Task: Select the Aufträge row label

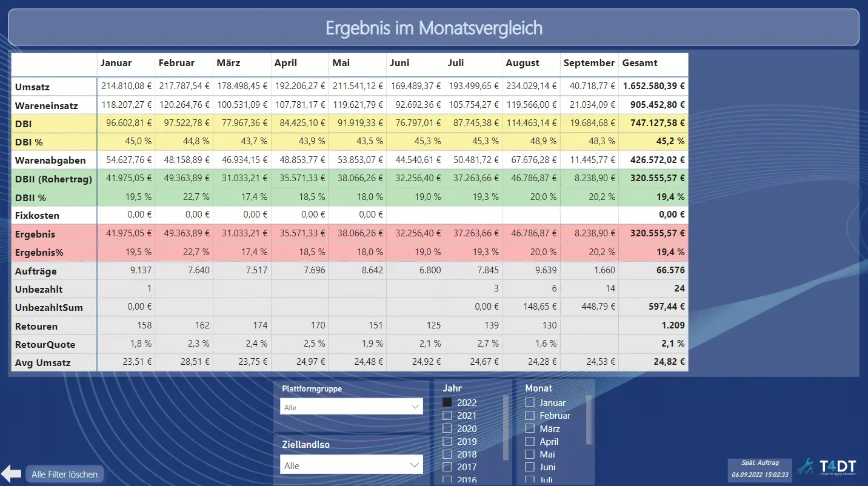Action: tap(37, 271)
